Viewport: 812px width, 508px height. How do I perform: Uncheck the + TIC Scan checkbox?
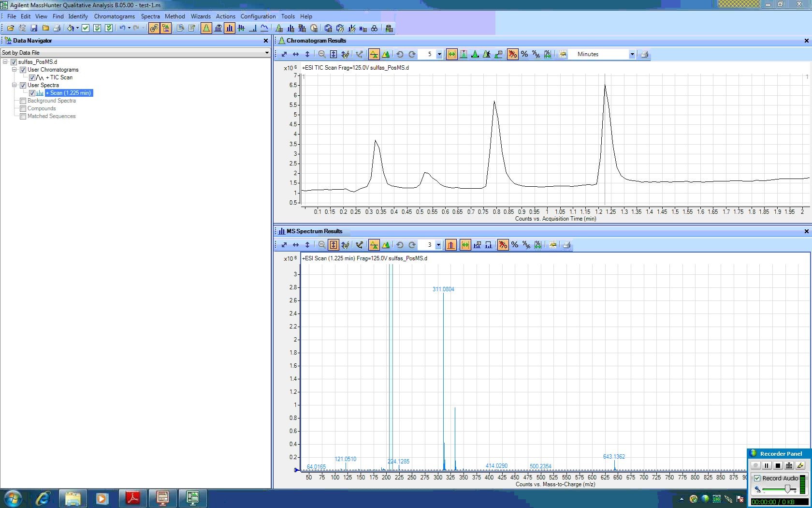pos(32,77)
